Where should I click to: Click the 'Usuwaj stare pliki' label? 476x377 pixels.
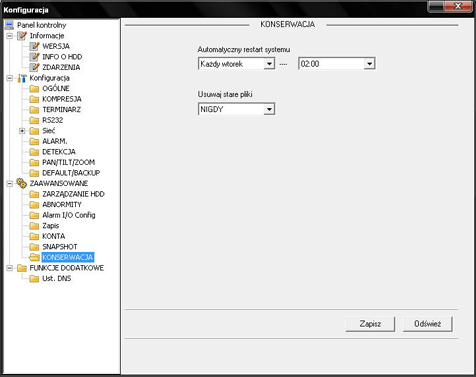225,94
